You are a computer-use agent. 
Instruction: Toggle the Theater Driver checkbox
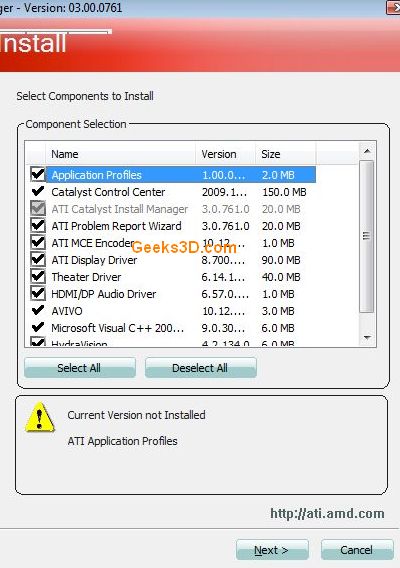click(x=38, y=276)
